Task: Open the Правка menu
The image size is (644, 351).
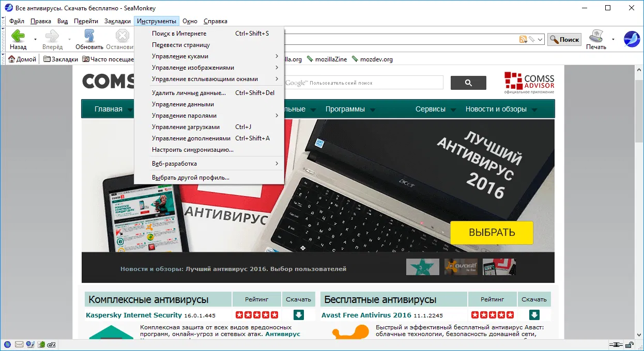Action: (x=41, y=21)
